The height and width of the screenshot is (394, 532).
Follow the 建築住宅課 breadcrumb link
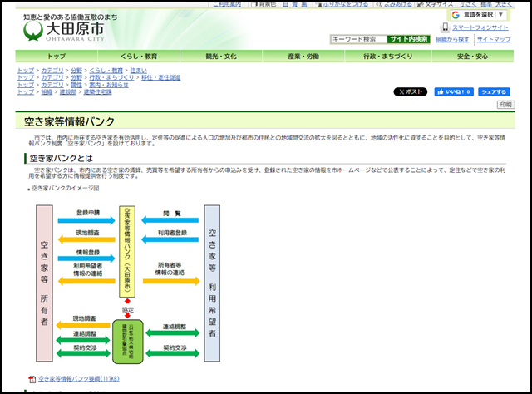(x=97, y=91)
